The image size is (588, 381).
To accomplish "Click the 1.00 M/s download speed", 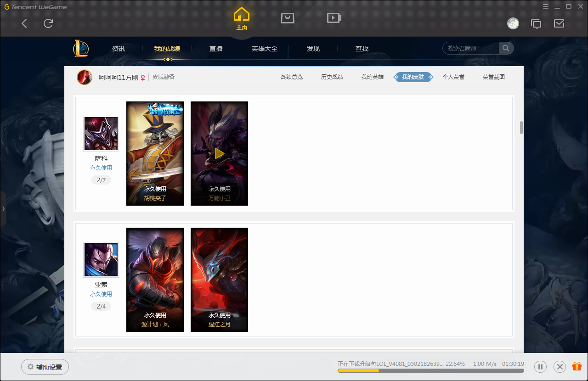I will [x=485, y=364].
